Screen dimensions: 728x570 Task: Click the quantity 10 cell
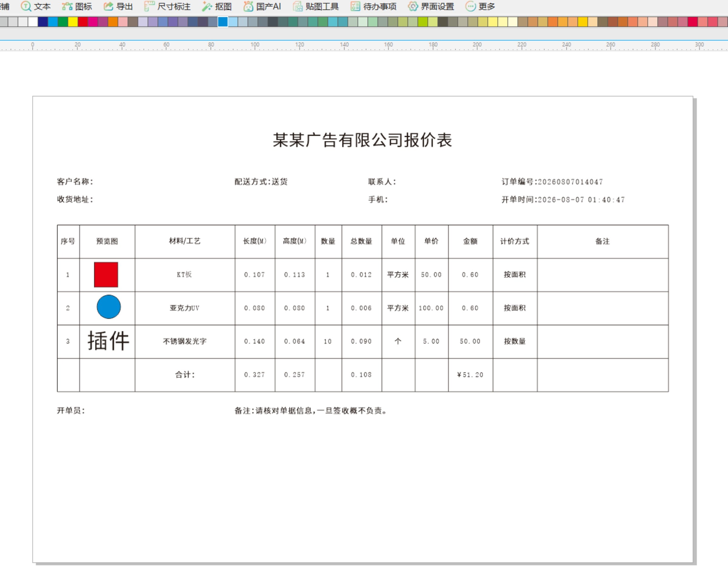(328, 341)
